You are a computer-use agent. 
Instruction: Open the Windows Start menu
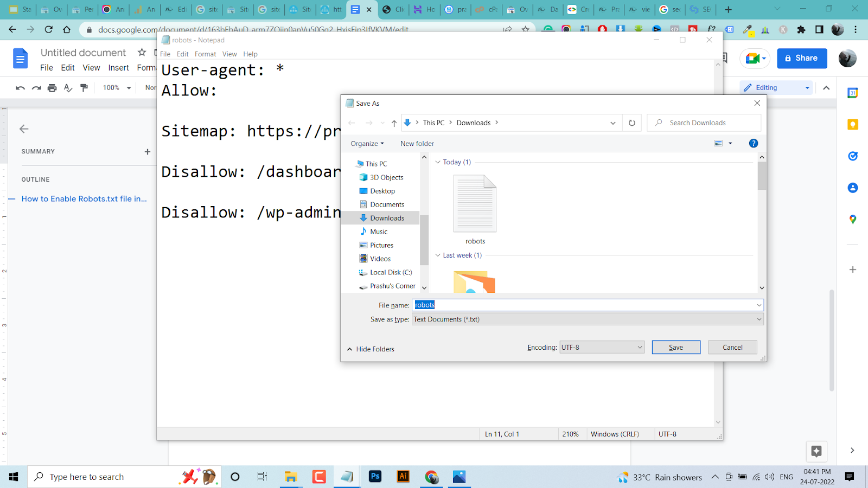coord(14,477)
